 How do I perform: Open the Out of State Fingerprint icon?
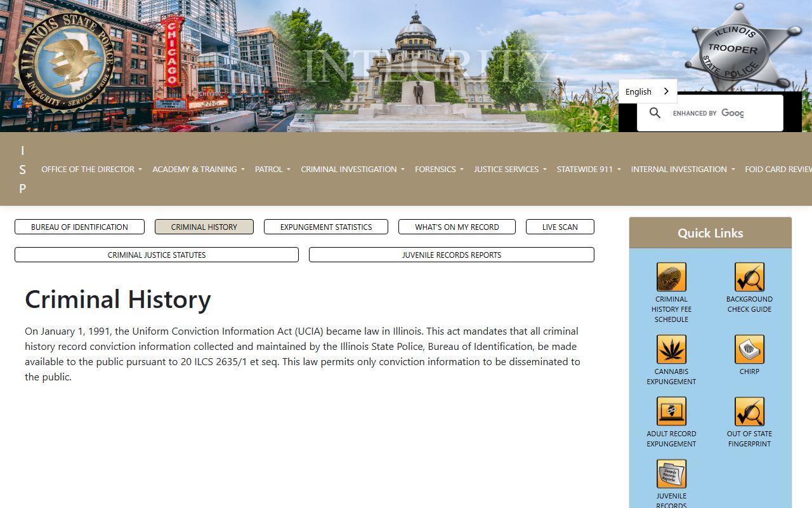pyautogui.click(x=749, y=412)
